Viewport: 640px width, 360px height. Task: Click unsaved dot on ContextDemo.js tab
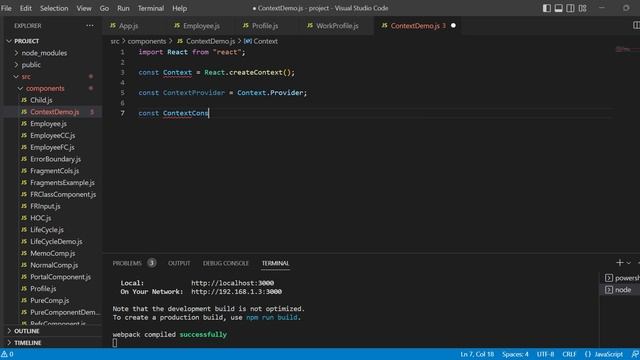[x=453, y=26]
